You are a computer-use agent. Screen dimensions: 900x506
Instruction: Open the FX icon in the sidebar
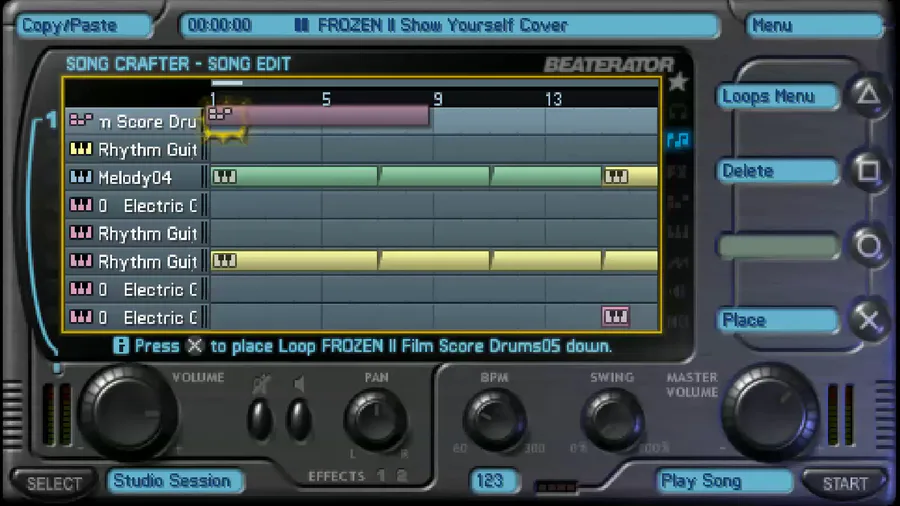[678, 171]
